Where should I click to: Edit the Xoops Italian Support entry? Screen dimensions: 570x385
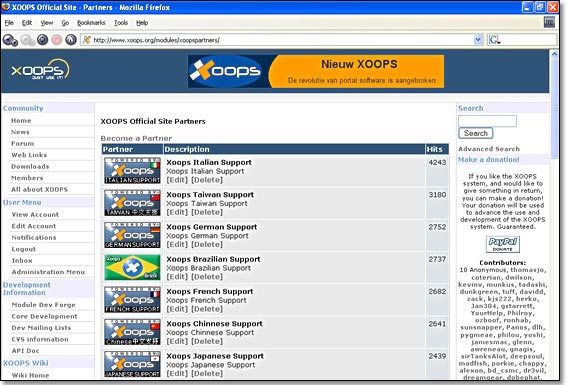(177, 180)
